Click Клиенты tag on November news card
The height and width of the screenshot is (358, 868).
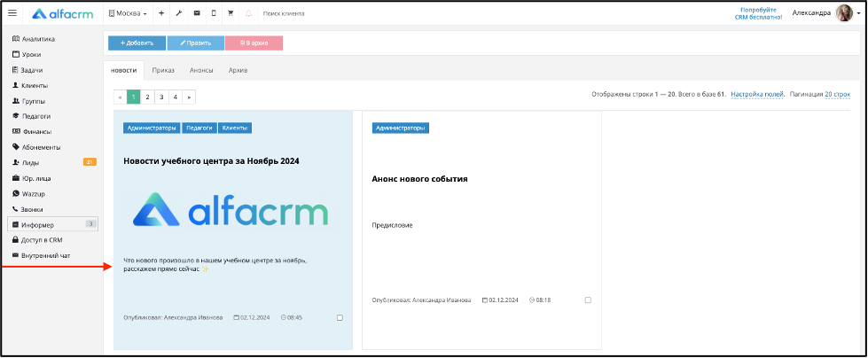[x=235, y=128]
